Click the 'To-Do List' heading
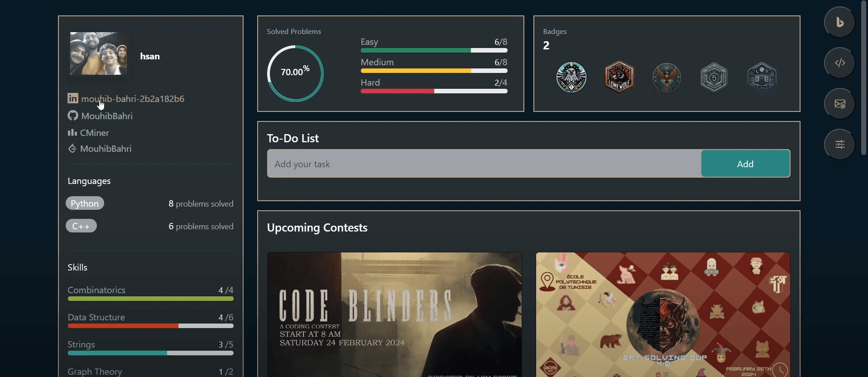The image size is (868, 377). [293, 138]
